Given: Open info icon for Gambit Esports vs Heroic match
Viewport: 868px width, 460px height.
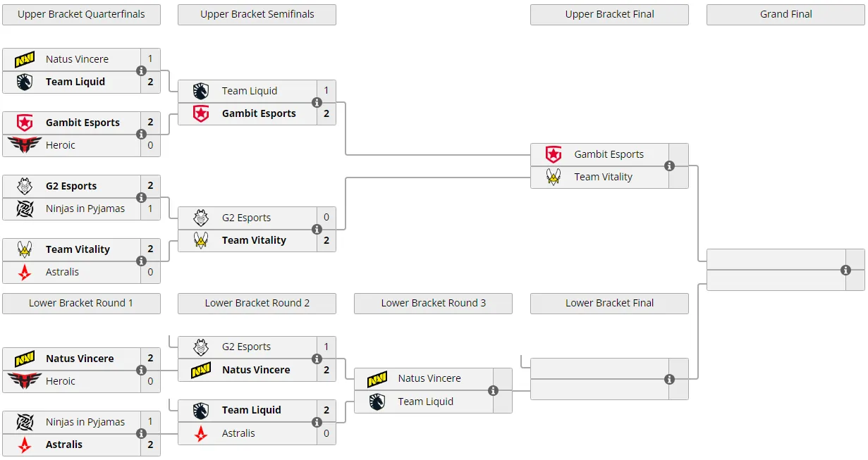Looking at the screenshot, I should coord(141,134).
